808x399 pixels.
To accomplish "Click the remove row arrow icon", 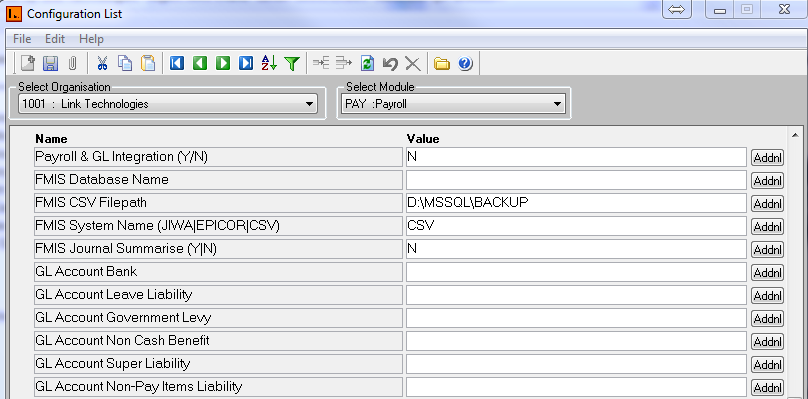I will 344,63.
